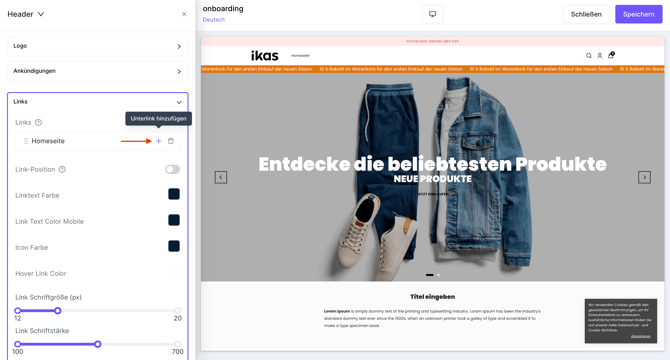Image resolution: width=670 pixels, height=360 pixels.
Task: Open the help icon next to Links label
Action: click(x=38, y=123)
